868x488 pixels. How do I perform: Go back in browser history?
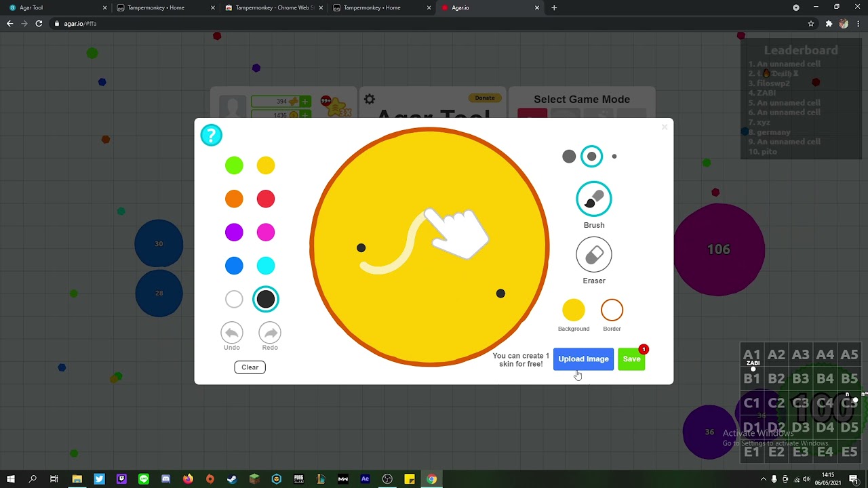point(9,23)
